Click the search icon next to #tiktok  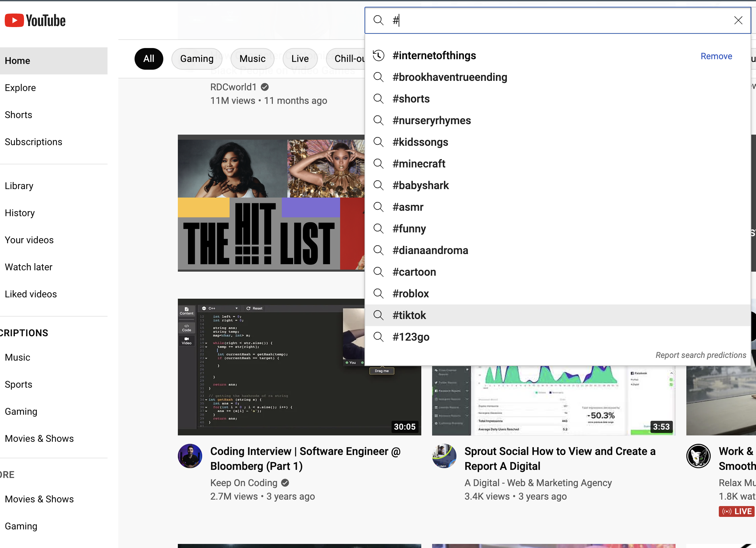pos(379,315)
